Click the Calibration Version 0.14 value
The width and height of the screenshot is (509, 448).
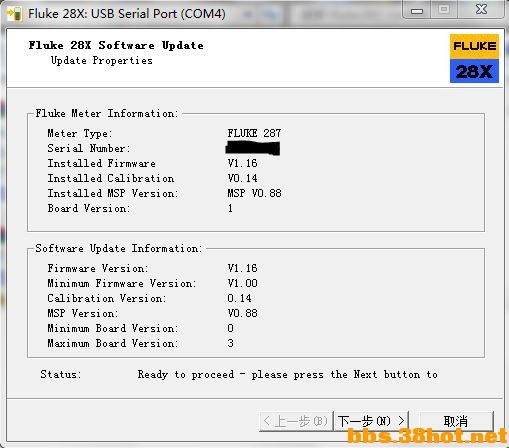[x=239, y=298]
